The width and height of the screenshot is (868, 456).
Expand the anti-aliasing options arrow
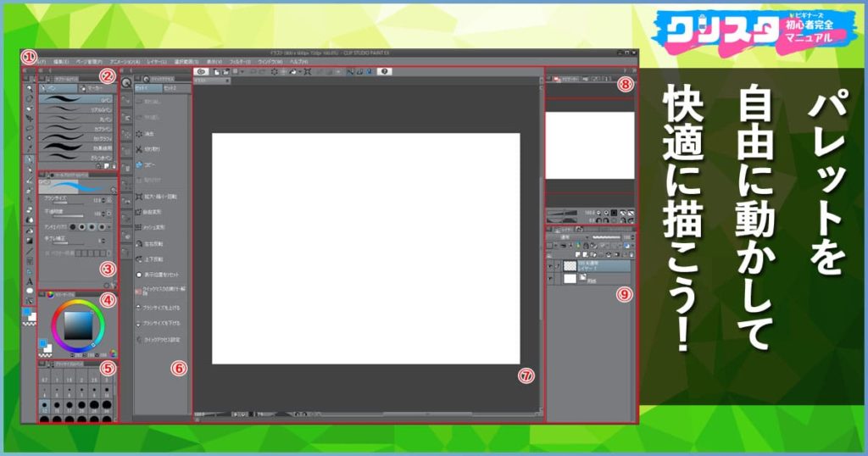pyautogui.click(x=109, y=227)
